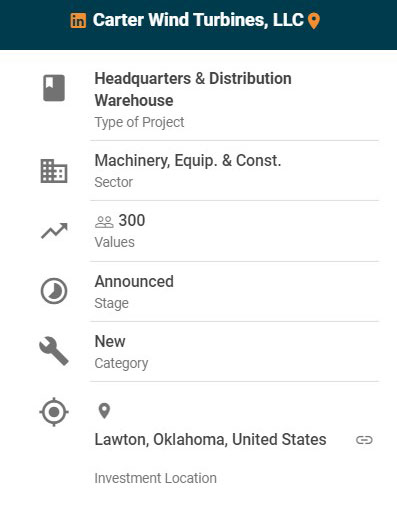Click the Announced stage value
397x508 pixels.
coord(134,281)
